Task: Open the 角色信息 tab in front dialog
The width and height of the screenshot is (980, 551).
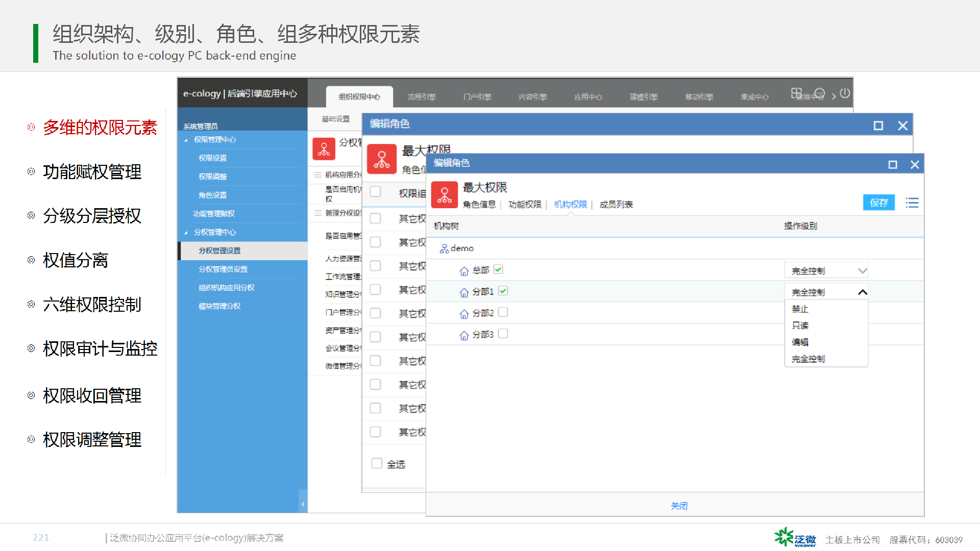Action: click(479, 205)
